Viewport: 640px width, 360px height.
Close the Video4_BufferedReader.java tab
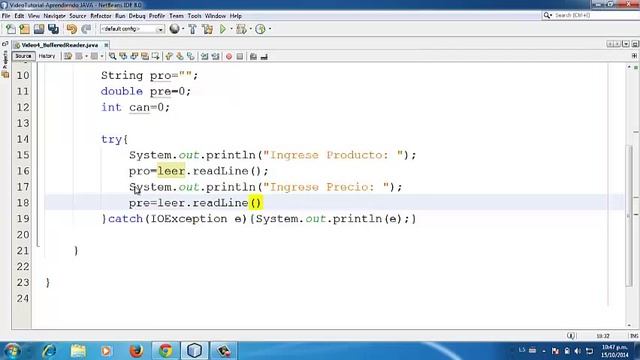point(106,45)
